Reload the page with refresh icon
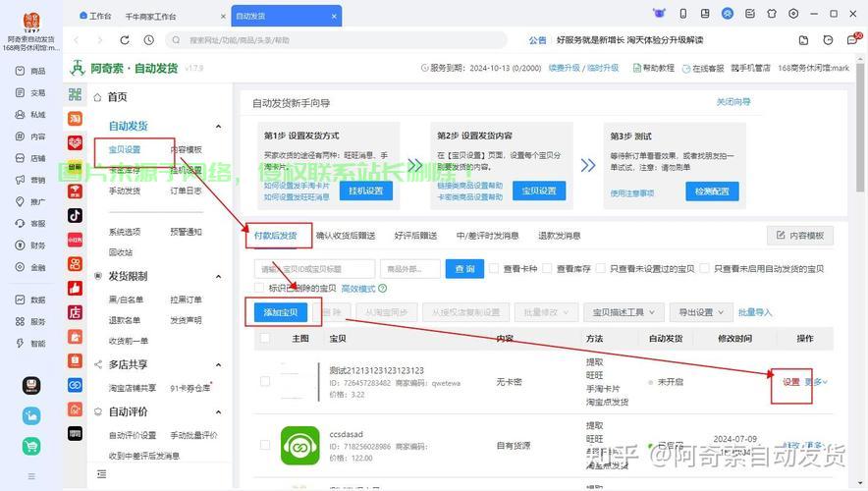 coord(125,40)
